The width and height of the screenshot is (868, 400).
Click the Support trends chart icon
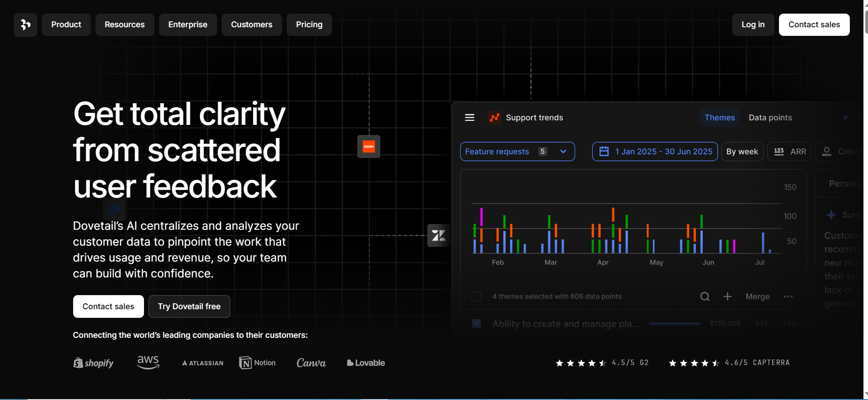(x=494, y=118)
